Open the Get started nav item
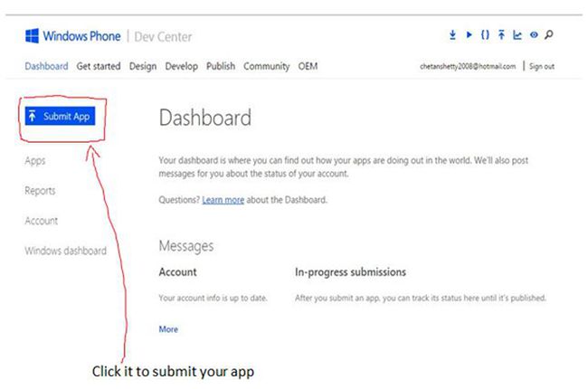This screenshot has height=389, width=588. click(99, 66)
